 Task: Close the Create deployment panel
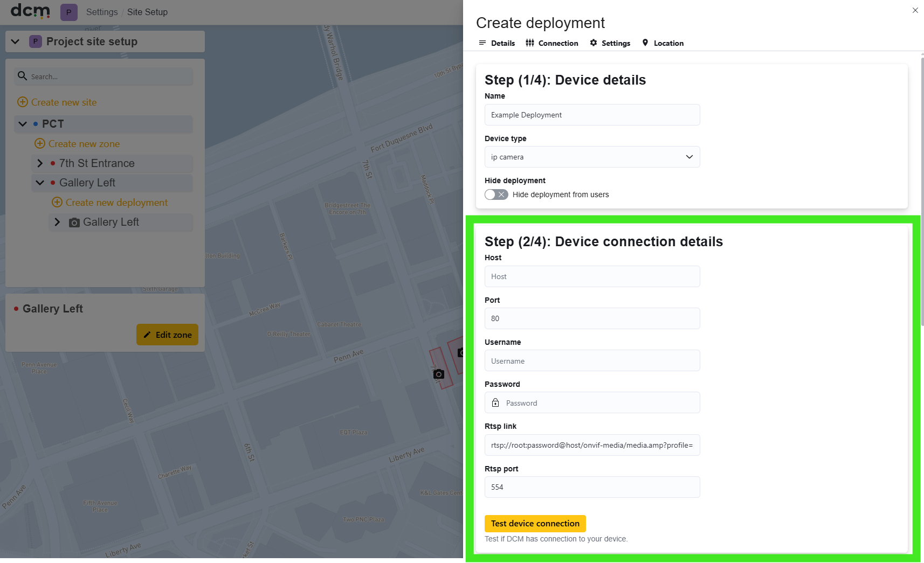tap(915, 10)
